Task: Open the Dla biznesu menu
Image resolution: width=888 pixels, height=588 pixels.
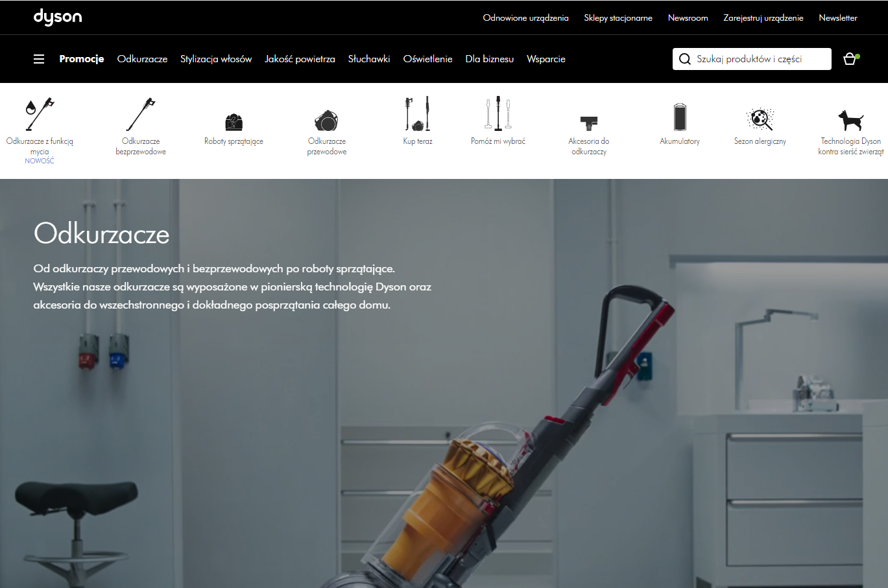Action: 490,59
